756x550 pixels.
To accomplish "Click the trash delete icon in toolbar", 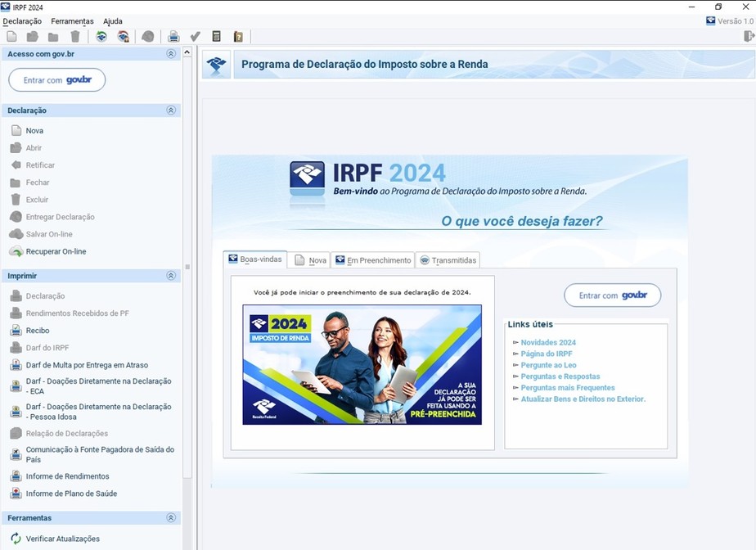I will tap(75, 36).
